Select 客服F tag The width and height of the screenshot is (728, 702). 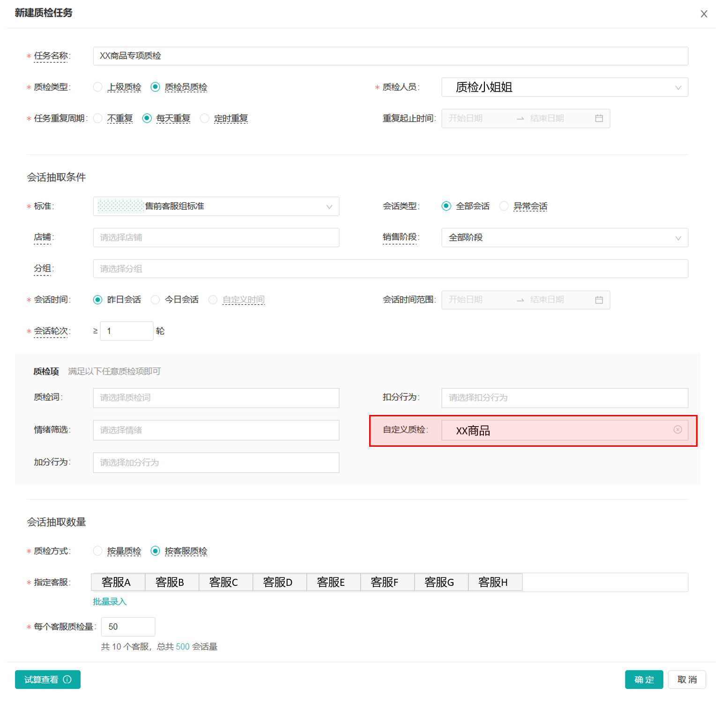[x=387, y=582]
